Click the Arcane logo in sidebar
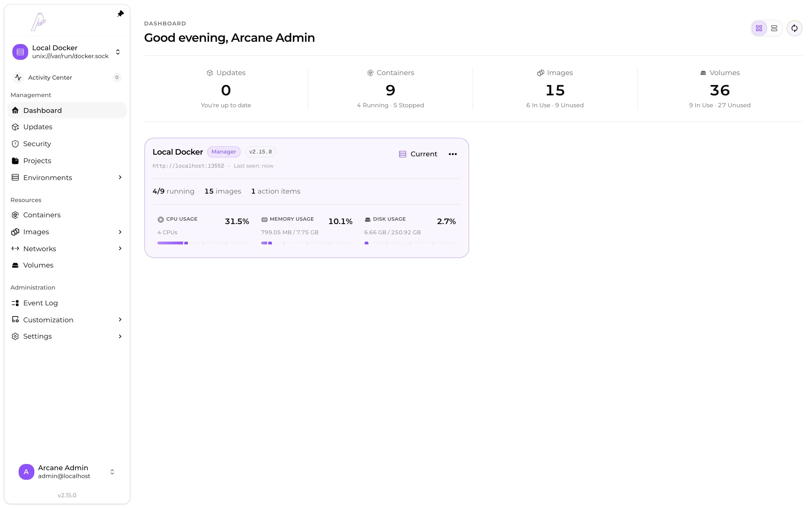The image size is (812, 508). click(x=39, y=22)
